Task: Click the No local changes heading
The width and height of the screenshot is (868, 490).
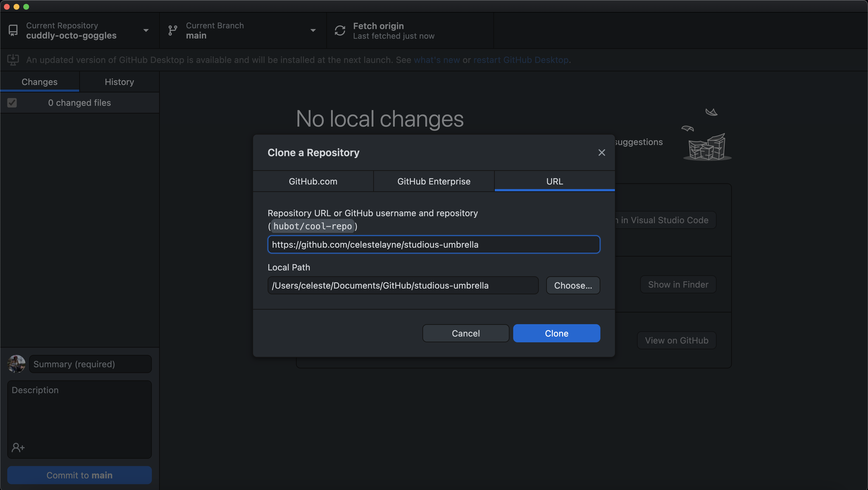Action: [x=380, y=119]
